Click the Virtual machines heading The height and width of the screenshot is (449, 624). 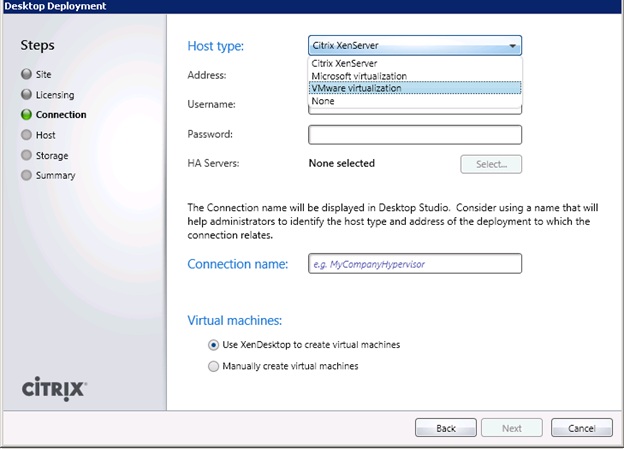[234, 320]
